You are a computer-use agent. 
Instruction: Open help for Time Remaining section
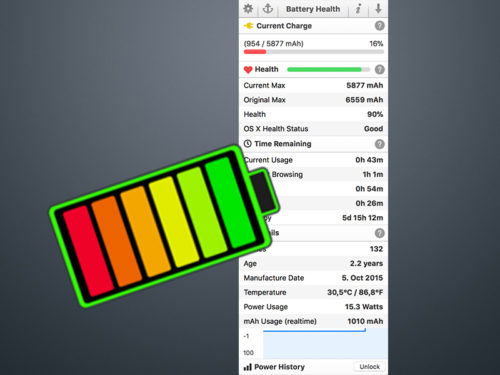pyautogui.click(x=379, y=144)
